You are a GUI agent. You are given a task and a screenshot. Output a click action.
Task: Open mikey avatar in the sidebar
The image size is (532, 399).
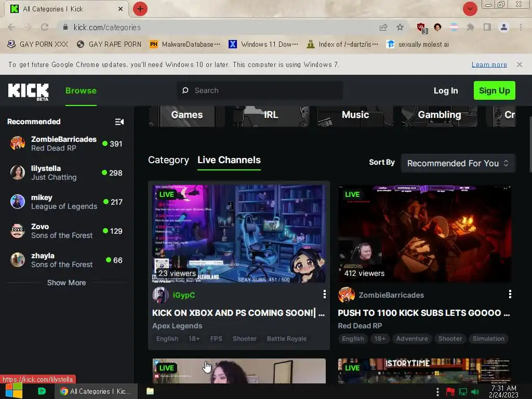[18, 202]
